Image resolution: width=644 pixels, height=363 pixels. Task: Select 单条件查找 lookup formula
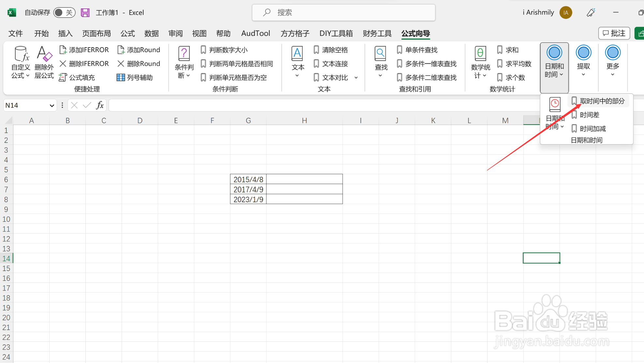(x=417, y=50)
